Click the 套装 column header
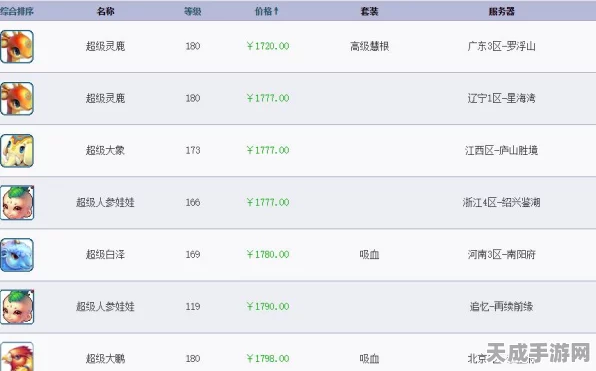 [369, 11]
